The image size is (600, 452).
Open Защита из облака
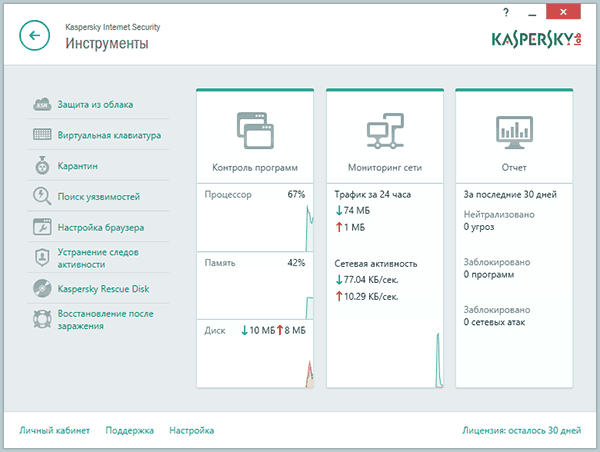tap(95, 104)
